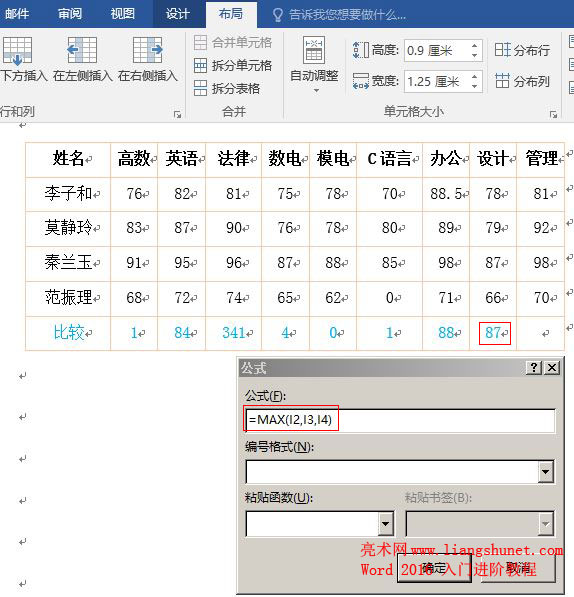
Task: Click the name cell 莫静玲
Action: pos(68,228)
